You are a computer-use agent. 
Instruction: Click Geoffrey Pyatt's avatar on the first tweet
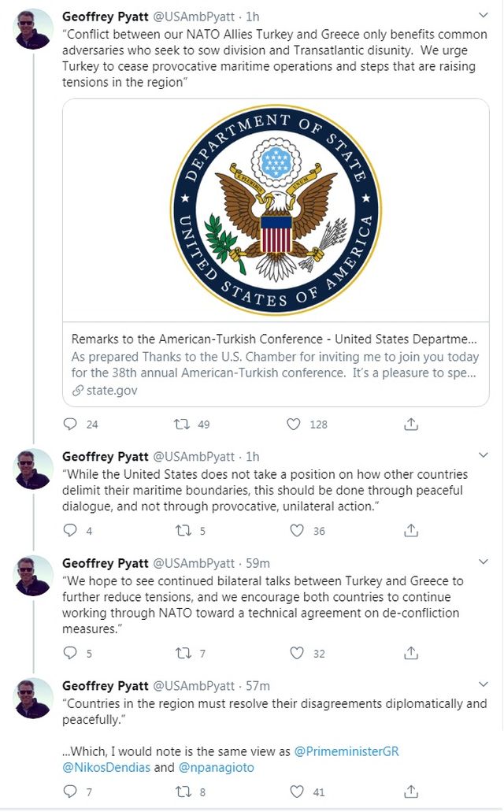pyautogui.click(x=34, y=29)
